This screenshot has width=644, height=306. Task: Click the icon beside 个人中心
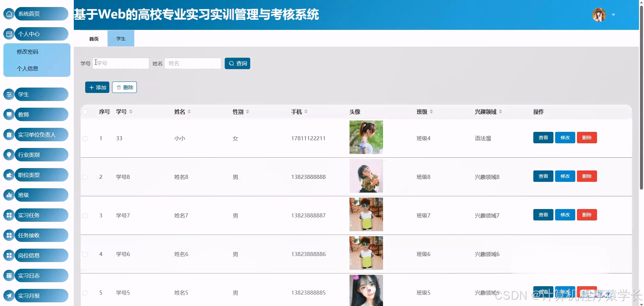point(9,34)
